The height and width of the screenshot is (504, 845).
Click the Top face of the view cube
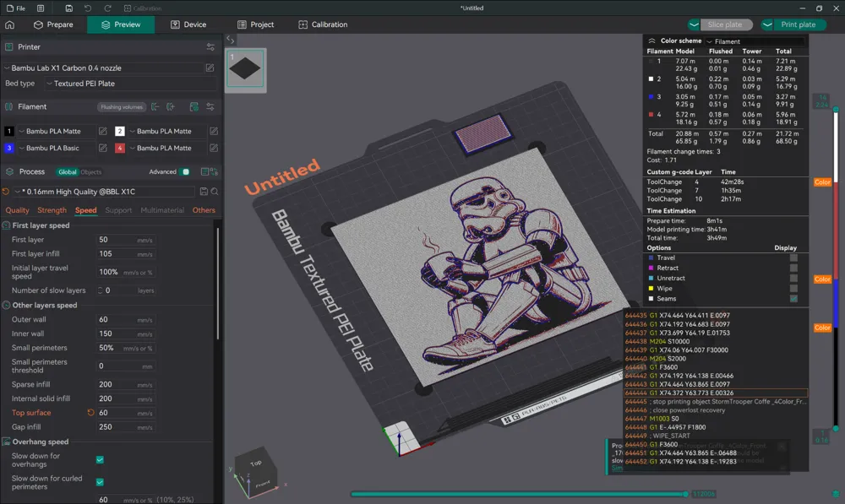click(256, 463)
